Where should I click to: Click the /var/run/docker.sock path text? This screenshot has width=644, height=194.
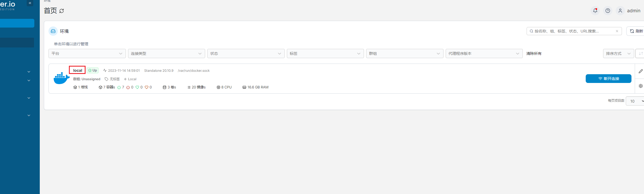point(194,71)
